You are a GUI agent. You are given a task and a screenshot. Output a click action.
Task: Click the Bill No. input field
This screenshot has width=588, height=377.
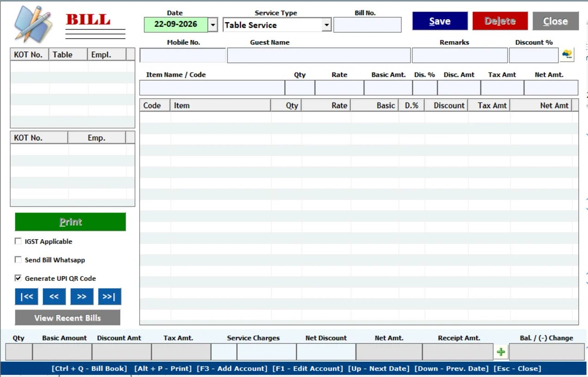(x=367, y=25)
